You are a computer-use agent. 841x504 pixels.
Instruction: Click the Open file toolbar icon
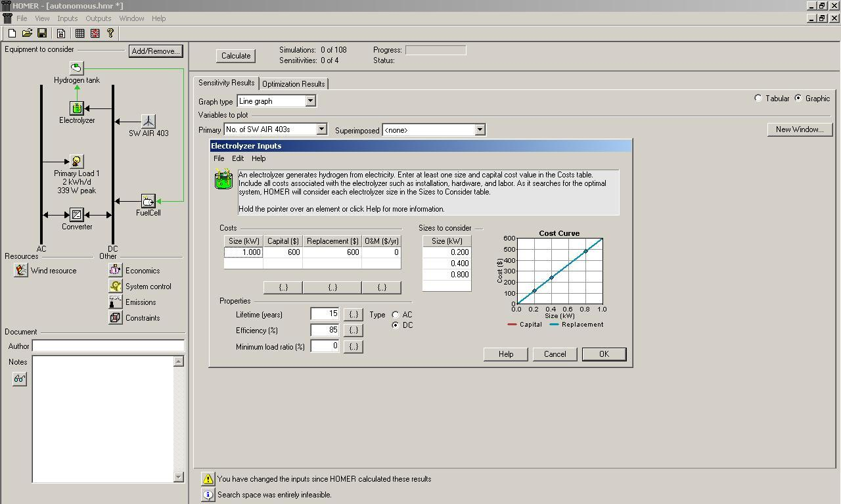click(x=27, y=33)
